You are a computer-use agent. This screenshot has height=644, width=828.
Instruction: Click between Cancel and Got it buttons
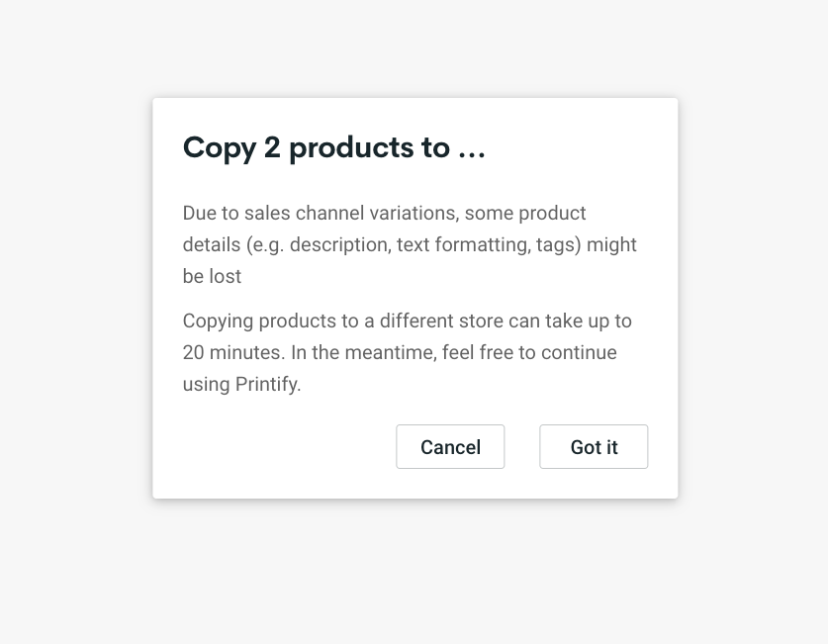pyautogui.click(x=521, y=446)
